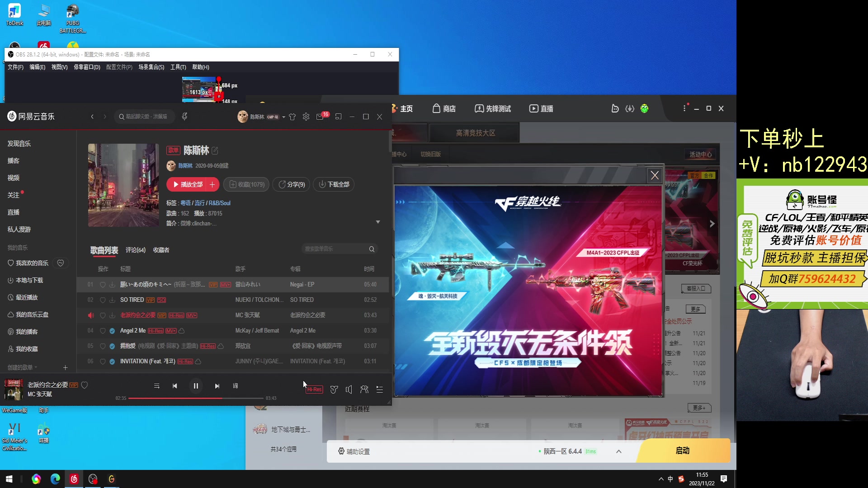Click the volume speaker icon
The image size is (868, 488).
coord(349,389)
